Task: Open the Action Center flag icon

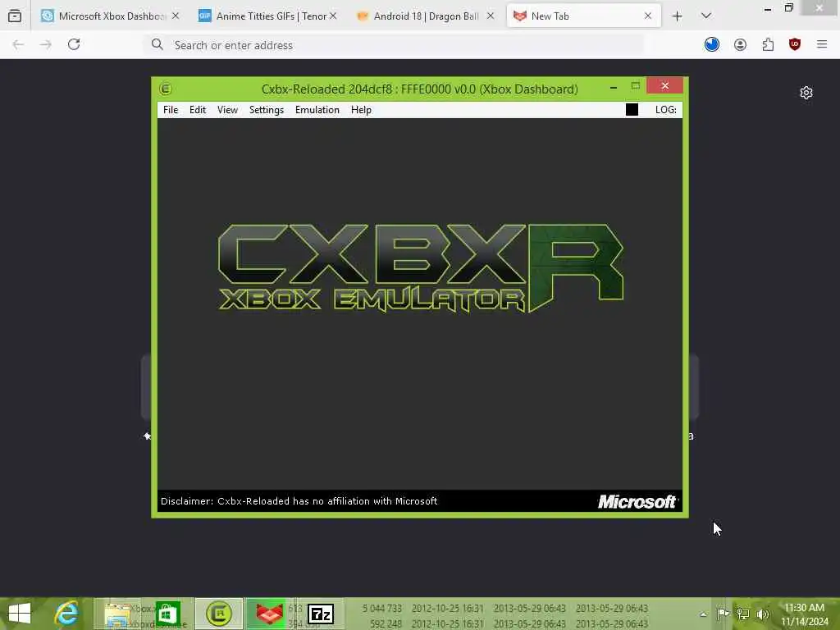Action: click(723, 614)
